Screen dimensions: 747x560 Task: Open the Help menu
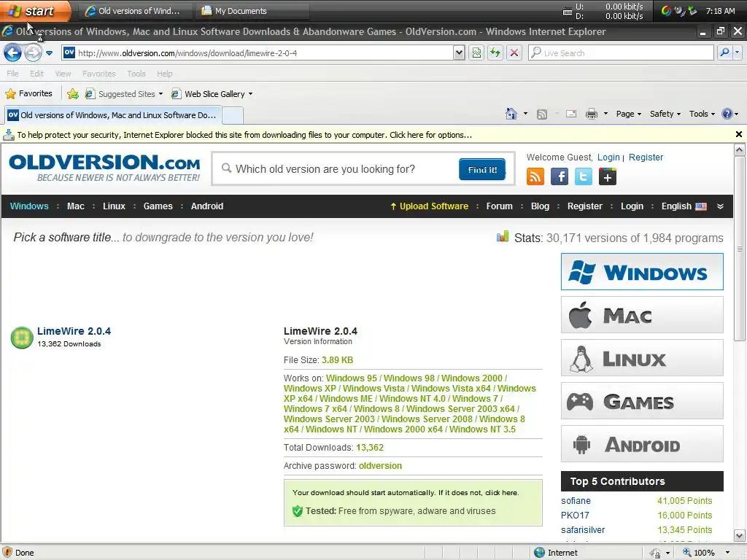164,74
